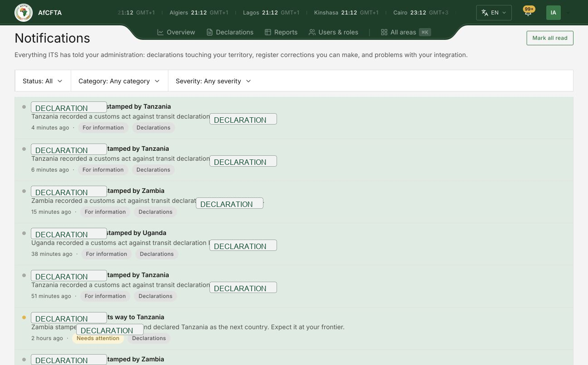
Task: Click unread dot on 38 minutes ago notification
Action: coord(24,233)
